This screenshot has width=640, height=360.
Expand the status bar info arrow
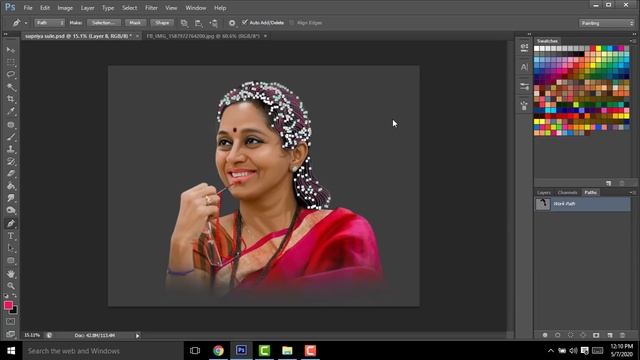[138, 336]
